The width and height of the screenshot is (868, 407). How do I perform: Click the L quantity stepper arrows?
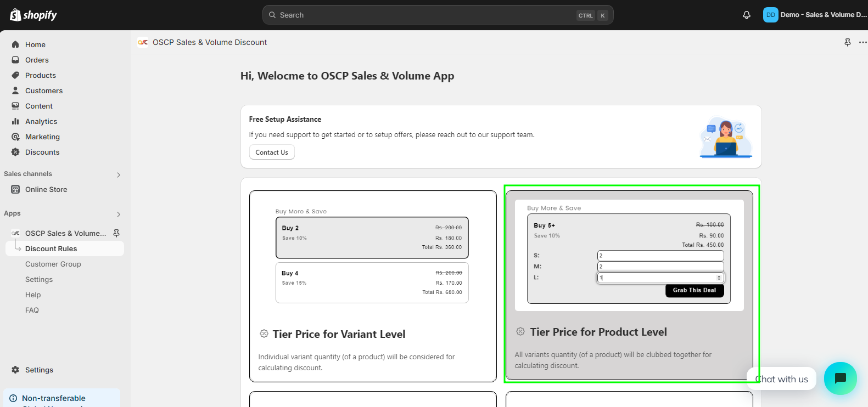[x=719, y=278]
